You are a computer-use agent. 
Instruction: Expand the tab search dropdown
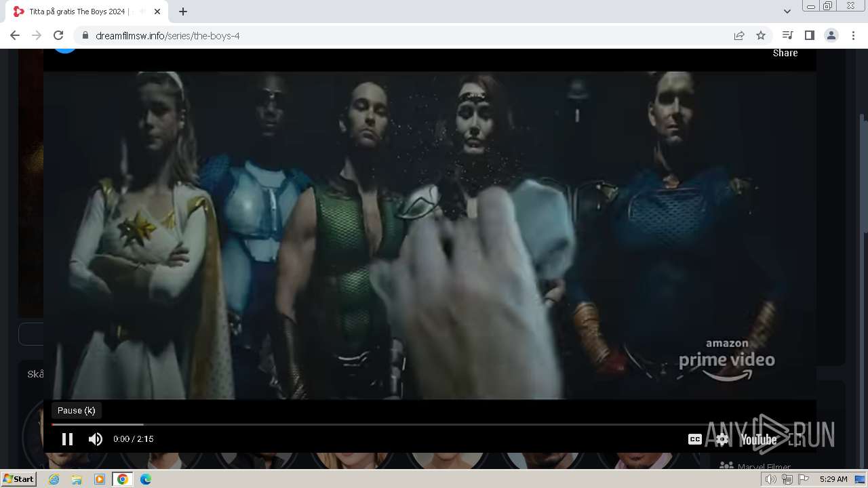[787, 12]
